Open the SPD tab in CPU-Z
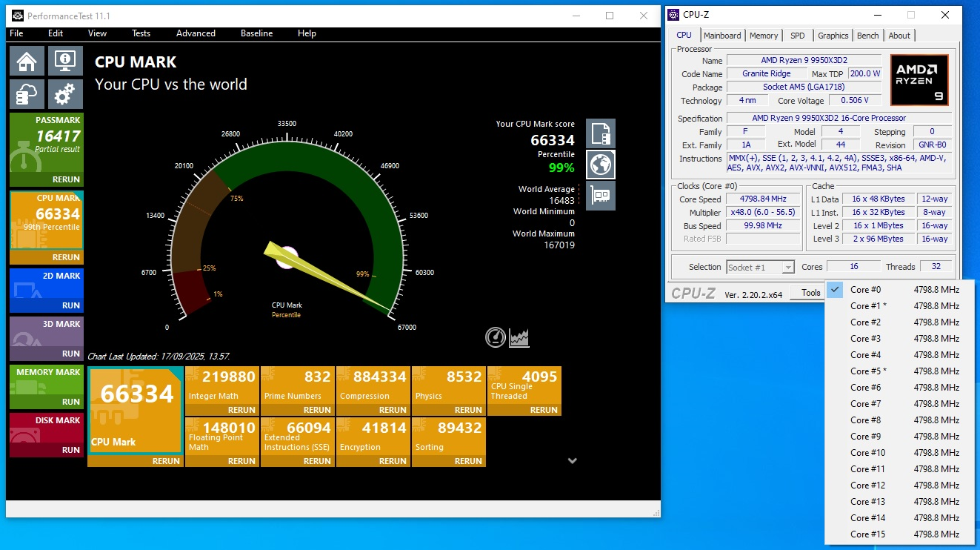 (797, 36)
